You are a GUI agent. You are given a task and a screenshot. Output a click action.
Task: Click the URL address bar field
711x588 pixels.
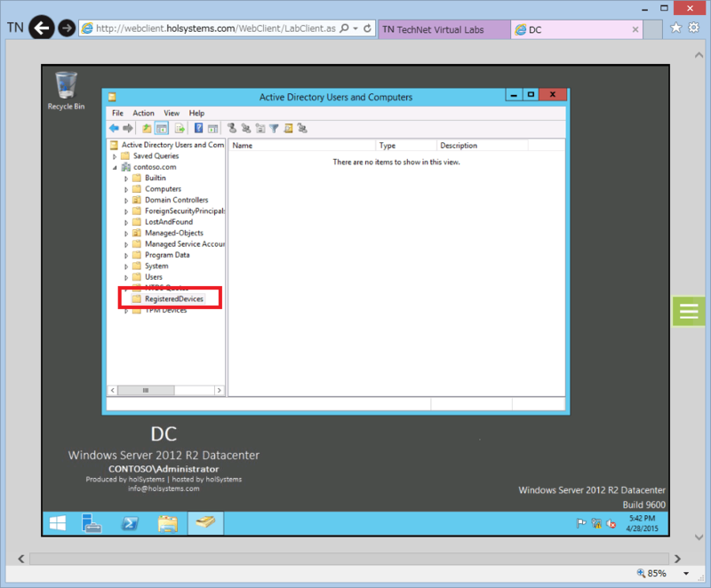(216, 28)
